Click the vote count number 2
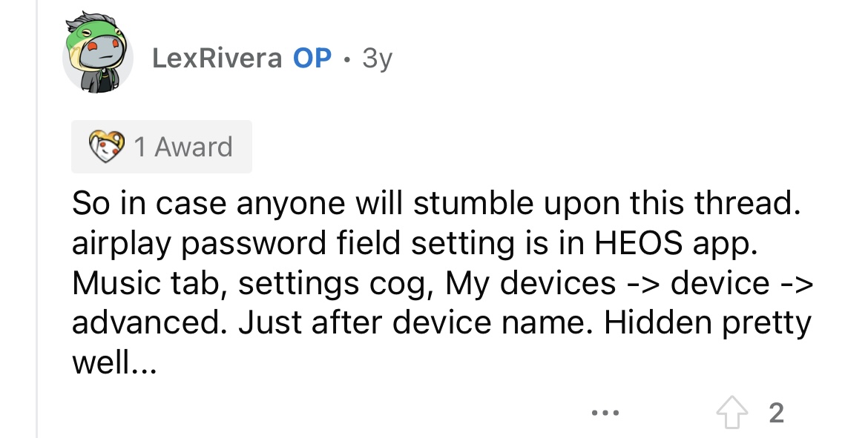868x438 pixels. tap(776, 412)
